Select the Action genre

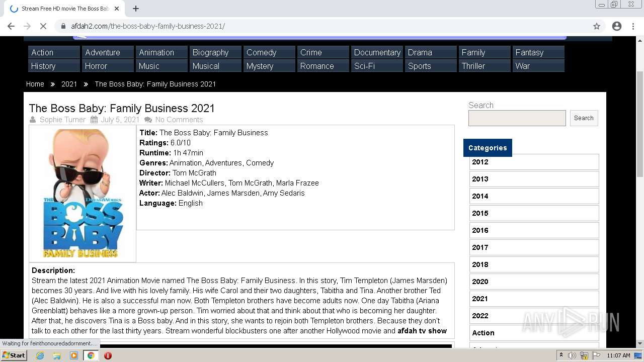(x=54, y=52)
